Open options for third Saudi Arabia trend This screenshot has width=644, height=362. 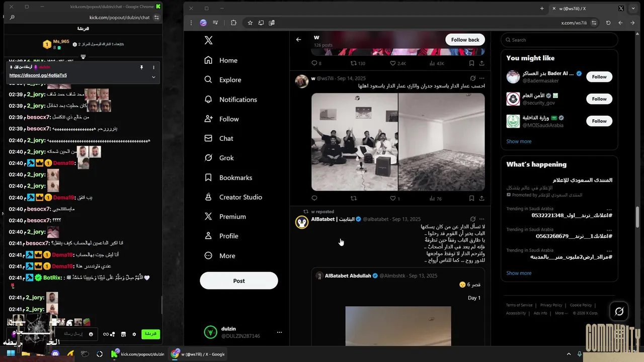(609, 250)
